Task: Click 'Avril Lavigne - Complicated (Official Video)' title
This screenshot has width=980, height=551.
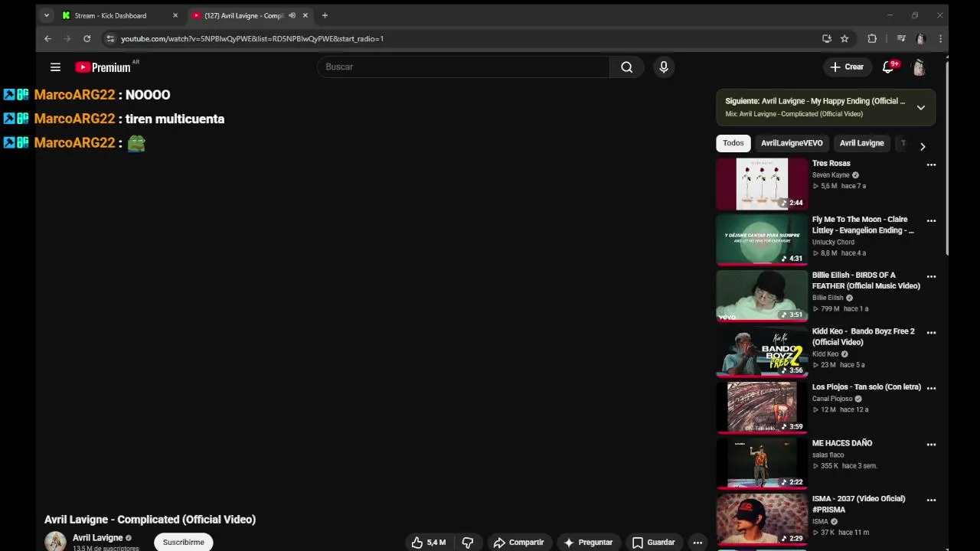Action: 150,520
